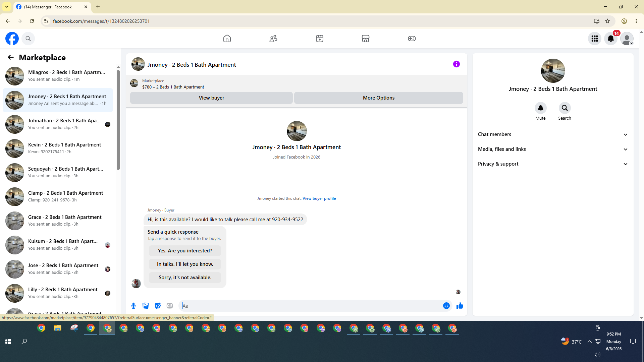Open the Gaming controller icon

click(x=412, y=39)
